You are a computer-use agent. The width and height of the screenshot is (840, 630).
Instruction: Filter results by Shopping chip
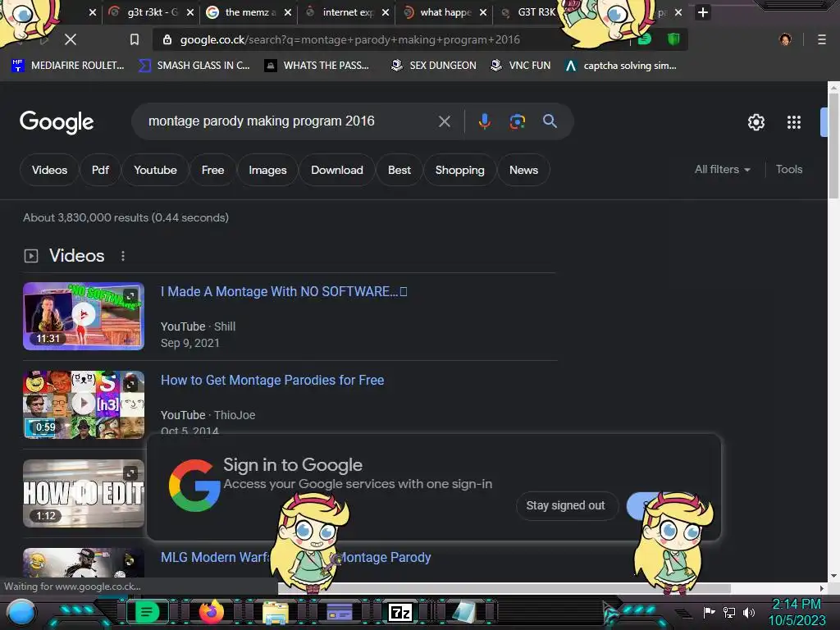(459, 170)
